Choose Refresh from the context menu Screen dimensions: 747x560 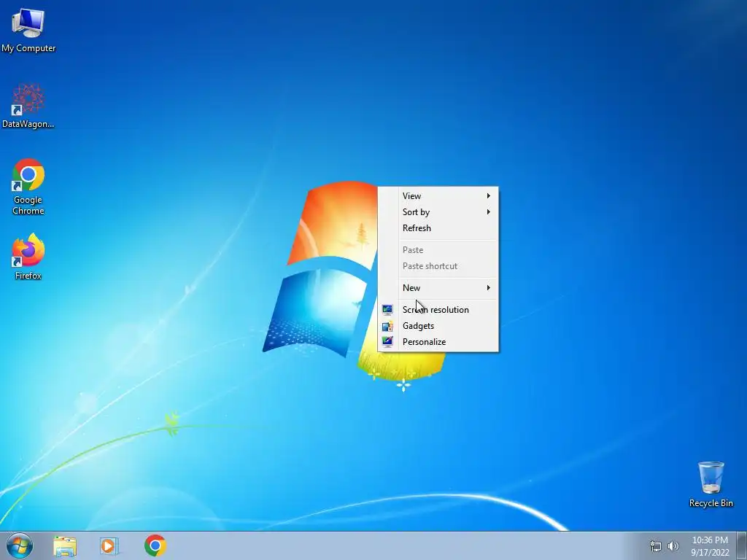(438, 228)
